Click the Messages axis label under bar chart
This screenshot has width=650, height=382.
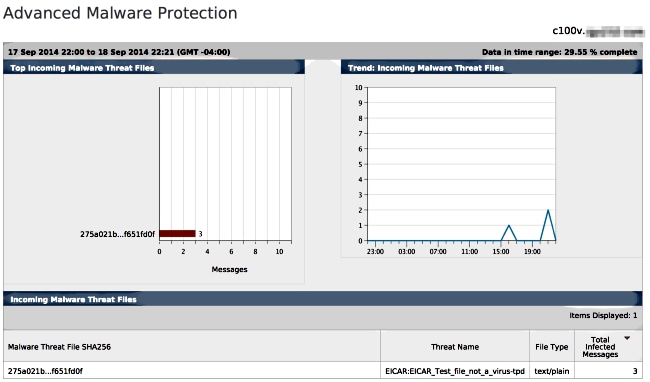(229, 269)
